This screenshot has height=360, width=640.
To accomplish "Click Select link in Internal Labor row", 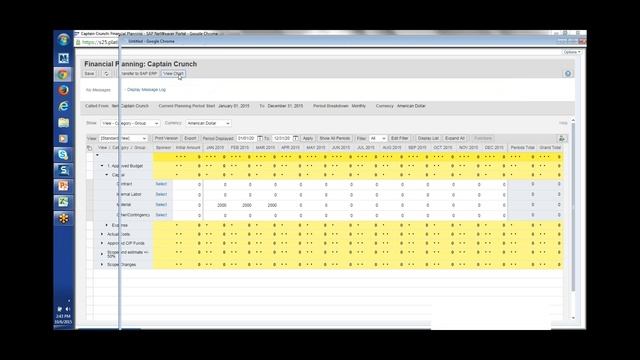I will 161,194.
